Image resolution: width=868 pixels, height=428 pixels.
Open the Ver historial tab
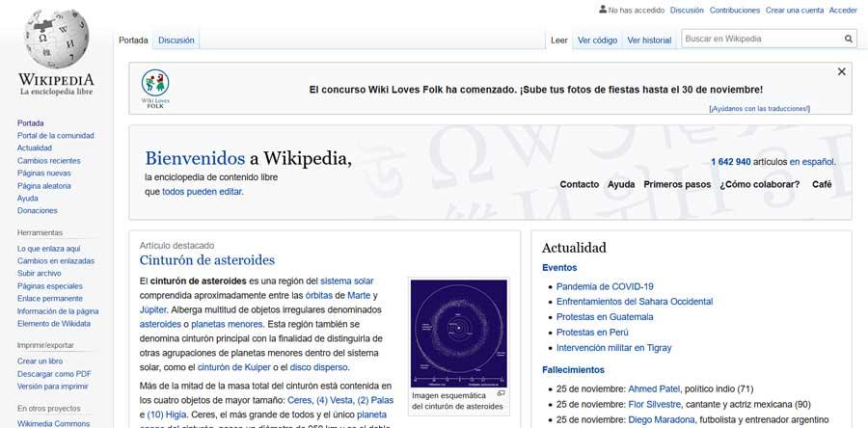(x=649, y=40)
